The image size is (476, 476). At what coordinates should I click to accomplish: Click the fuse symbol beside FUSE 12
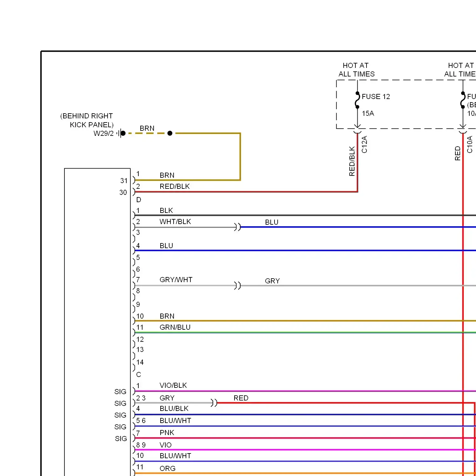[x=357, y=100]
